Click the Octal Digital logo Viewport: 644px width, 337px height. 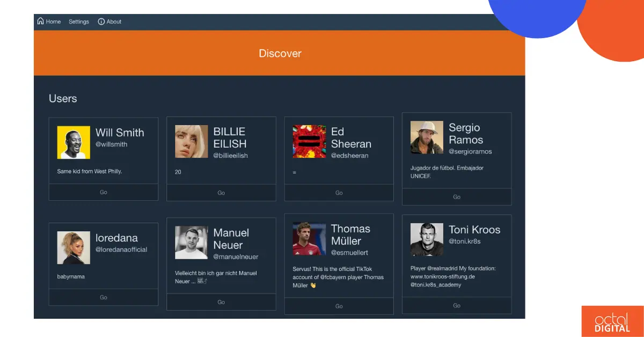coord(612,321)
